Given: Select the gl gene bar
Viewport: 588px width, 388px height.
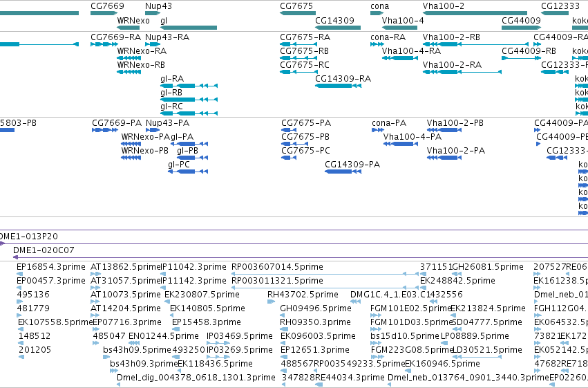Looking at the screenshot, I should coord(189,28).
